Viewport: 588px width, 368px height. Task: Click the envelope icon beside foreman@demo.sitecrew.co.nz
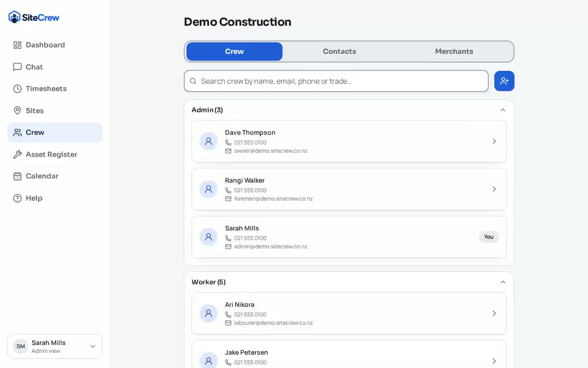tap(228, 199)
